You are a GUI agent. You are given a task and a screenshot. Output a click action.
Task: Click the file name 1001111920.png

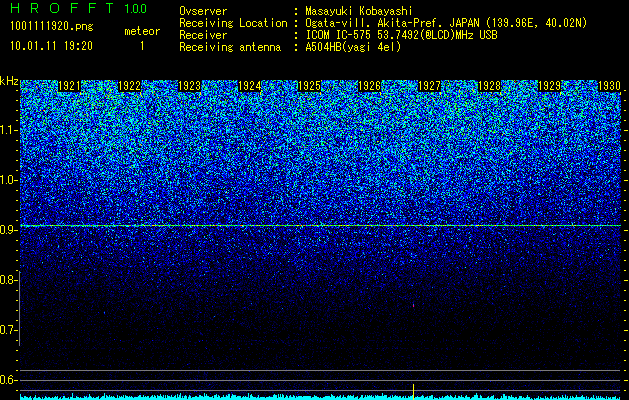pos(51,26)
